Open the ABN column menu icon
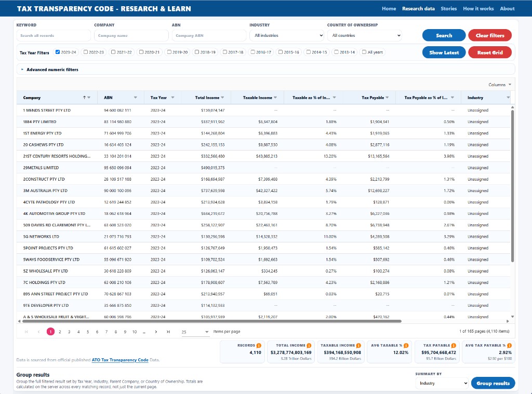Image resolution: width=532 pixels, height=394 pixels. 136,98
